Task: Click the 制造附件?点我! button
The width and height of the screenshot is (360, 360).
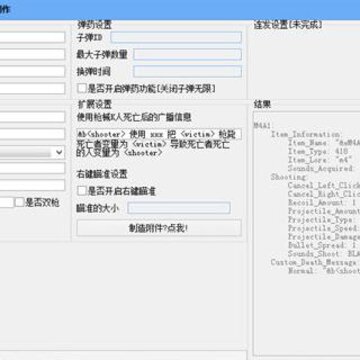Action: tap(159, 228)
